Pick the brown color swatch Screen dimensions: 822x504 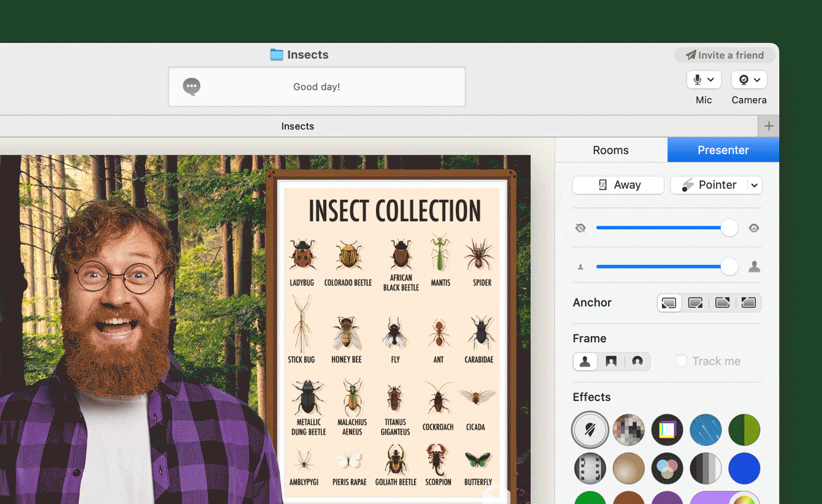[x=629, y=497]
